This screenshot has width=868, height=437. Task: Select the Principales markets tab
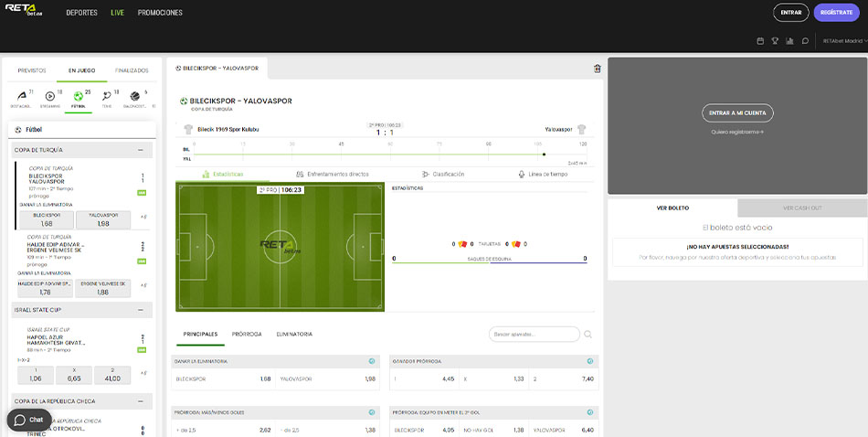pos(200,335)
